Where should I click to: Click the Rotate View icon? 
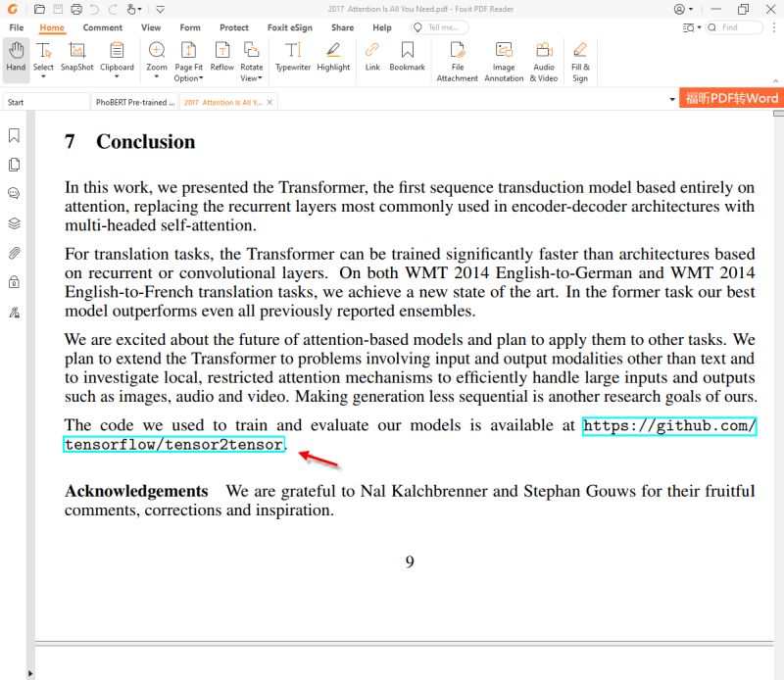251,51
